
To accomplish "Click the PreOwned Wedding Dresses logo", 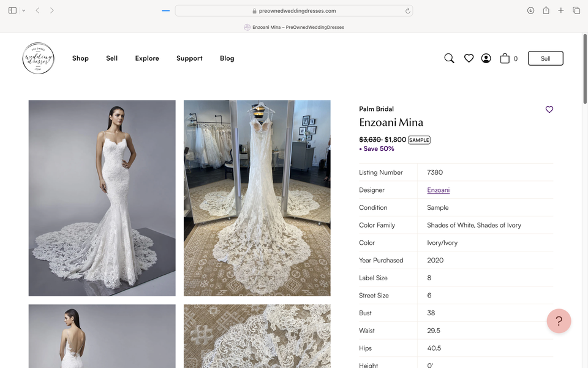I will pos(38,58).
